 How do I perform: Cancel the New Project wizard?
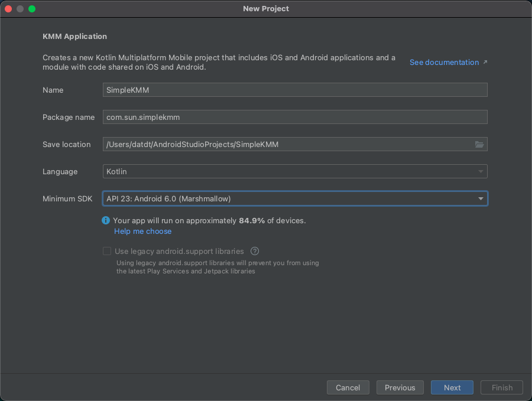pos(348,387)
